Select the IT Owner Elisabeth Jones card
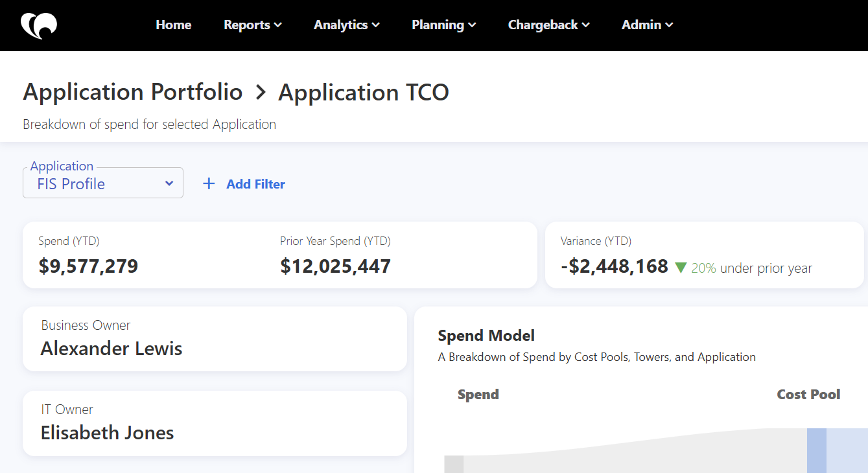868x473 pixels. pos(215,423)
